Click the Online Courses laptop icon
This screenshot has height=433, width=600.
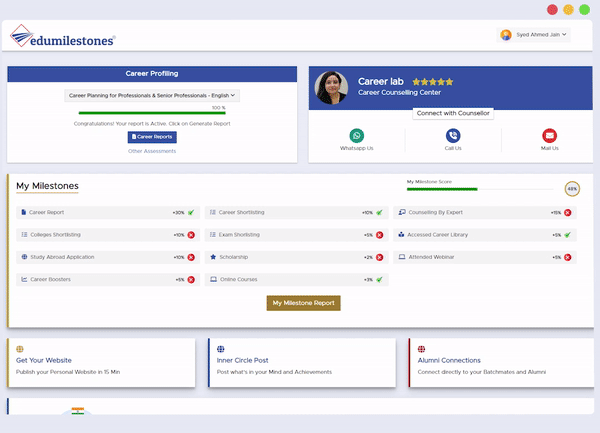(x=214, y=279)
